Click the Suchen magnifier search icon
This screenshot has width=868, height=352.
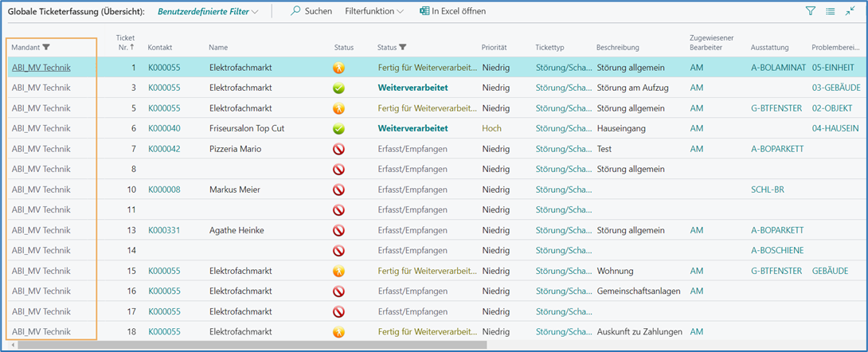(x=295, y=11)
